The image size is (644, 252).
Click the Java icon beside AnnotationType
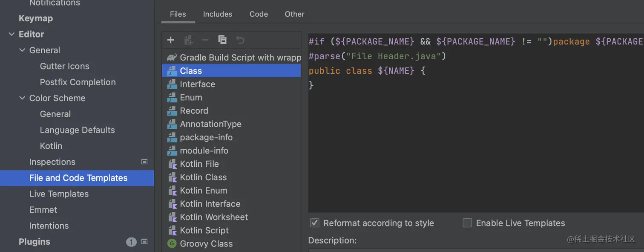click(172, 124)
